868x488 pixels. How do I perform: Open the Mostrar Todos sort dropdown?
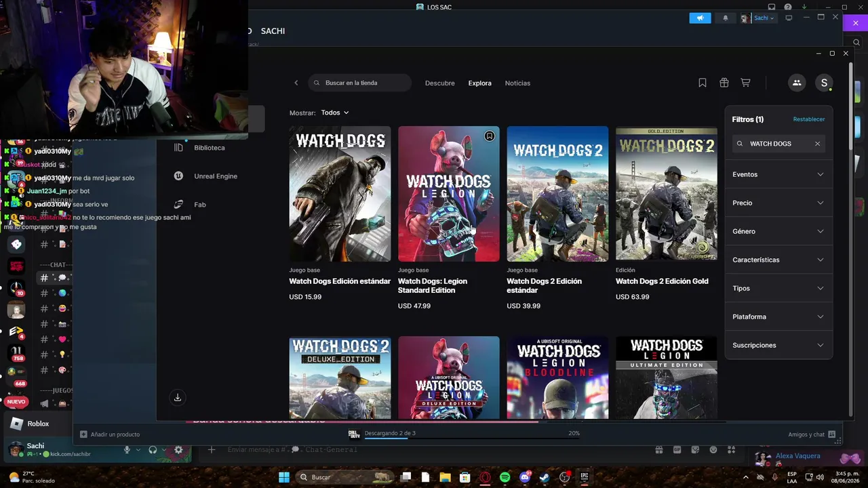click(335, 113)
